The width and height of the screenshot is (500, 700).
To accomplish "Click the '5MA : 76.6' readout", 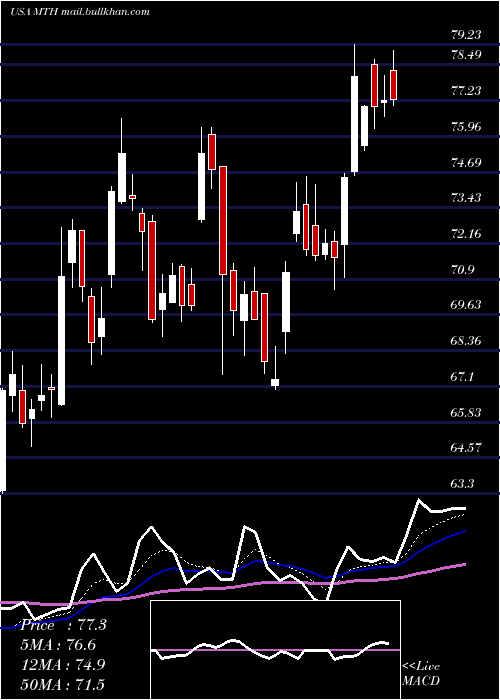I will tap(58, 645).
